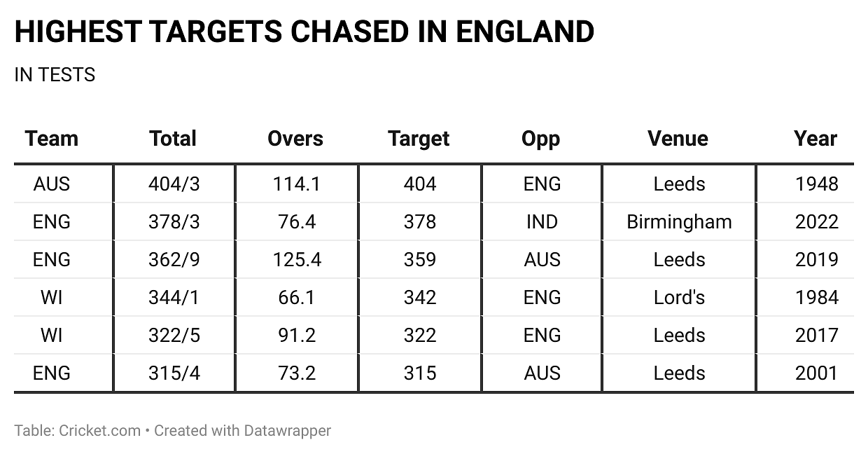Select the 359 target cell
The height and width of the screenshot is (454, 868).
(420, 260)
